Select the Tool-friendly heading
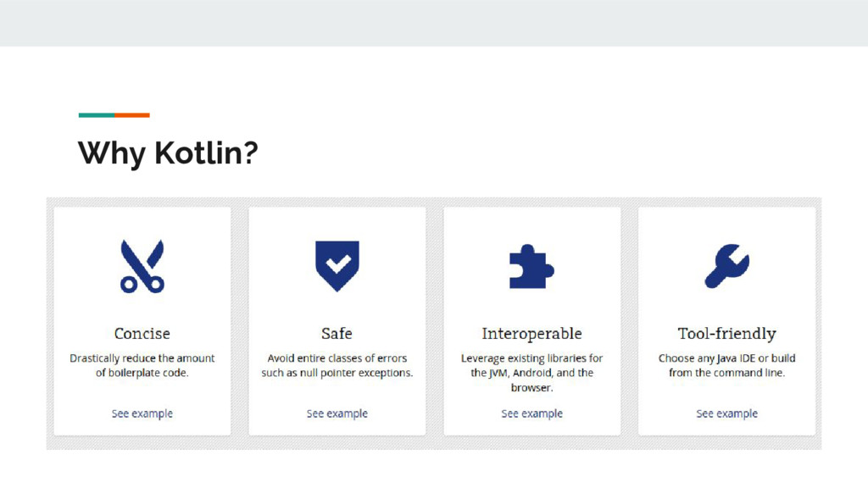 [x=726, y=333]
